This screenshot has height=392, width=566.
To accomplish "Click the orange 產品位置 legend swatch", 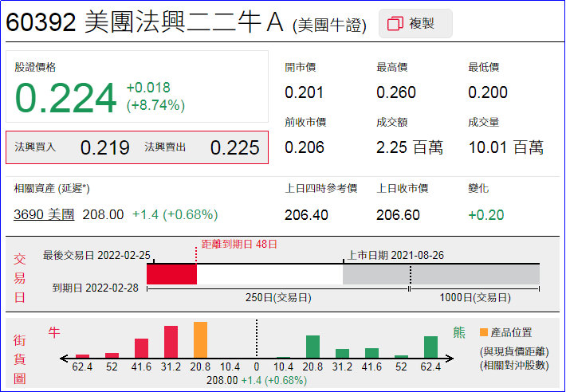I will point(484,332).
